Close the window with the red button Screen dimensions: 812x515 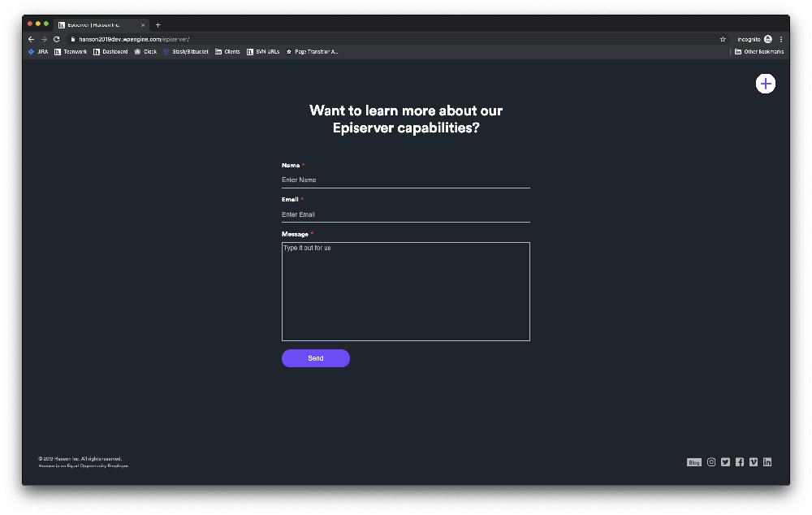(x=30, y=24)
